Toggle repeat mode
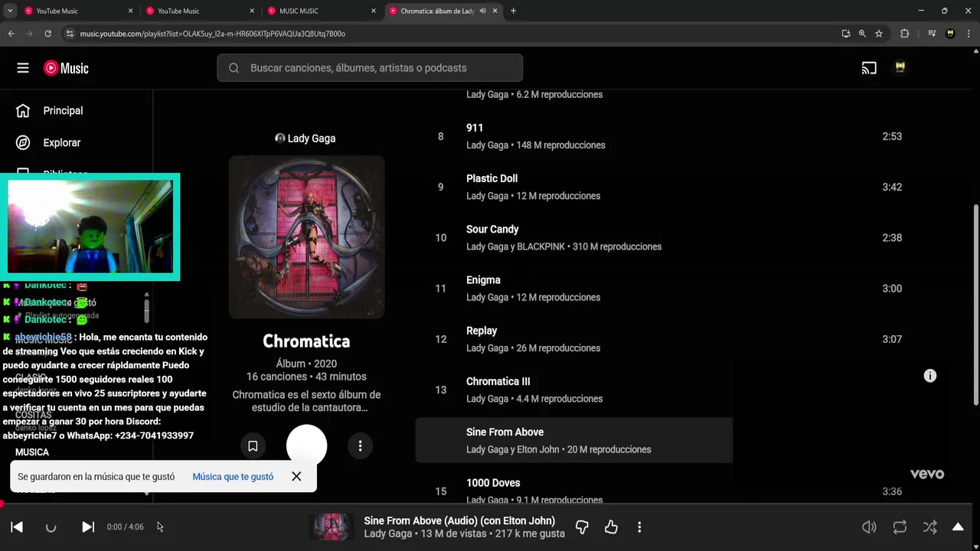This screenshot has width=980, height=551. [x=900, y=527]
